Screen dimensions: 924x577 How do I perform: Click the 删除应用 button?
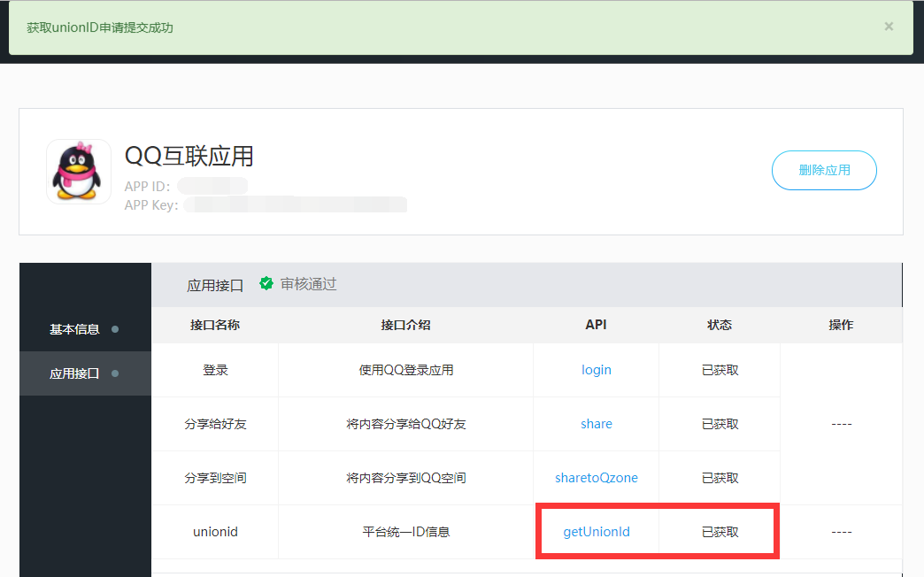point(824,170)
